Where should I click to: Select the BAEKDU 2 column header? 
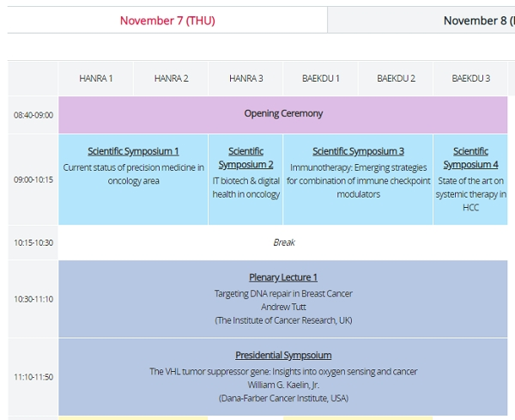click(396, 79)
